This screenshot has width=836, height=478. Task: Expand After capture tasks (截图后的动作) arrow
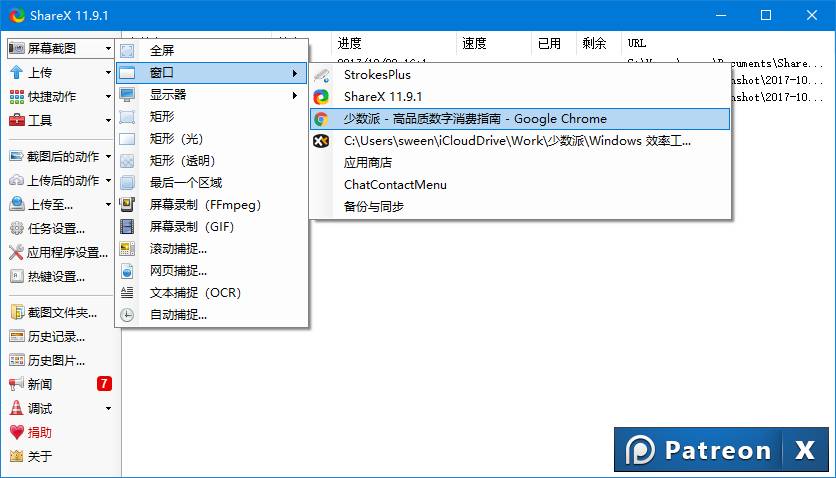click(x=108, y=157)
